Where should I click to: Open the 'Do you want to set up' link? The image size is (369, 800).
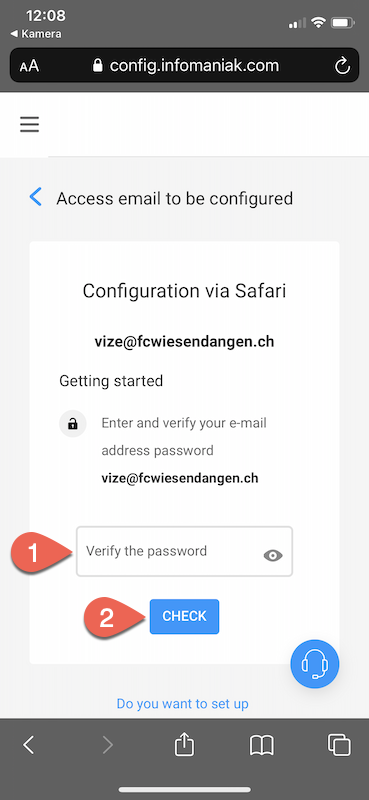tap(183, 704)
